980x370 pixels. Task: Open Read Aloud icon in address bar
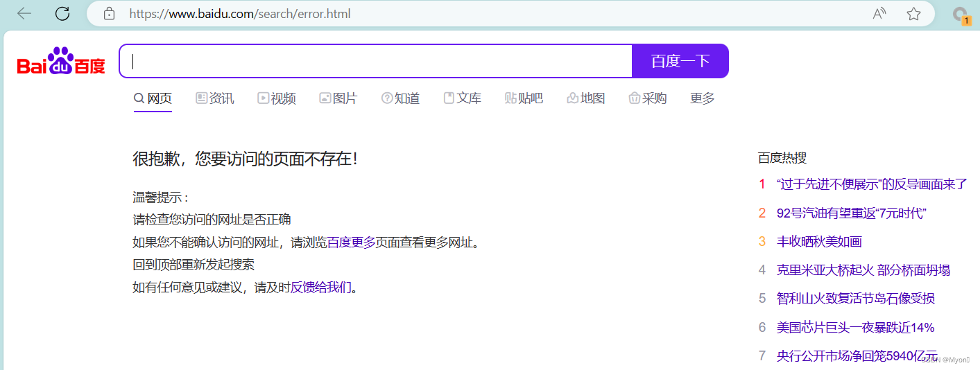click(879, 13)
